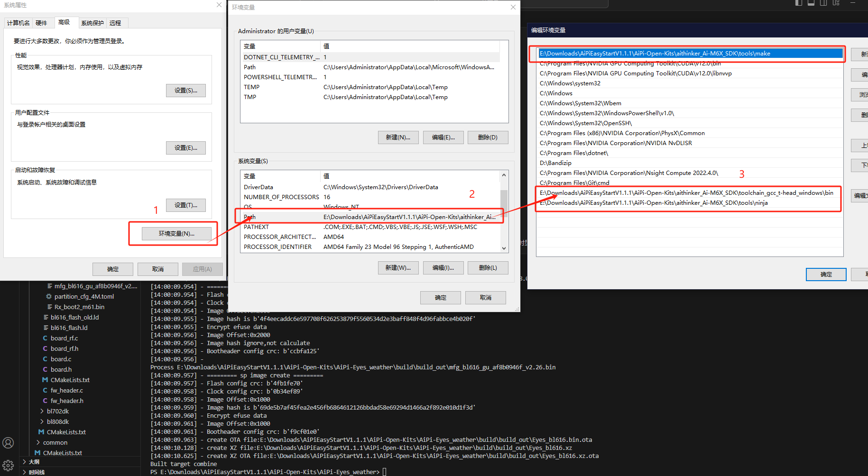The height and width of the screenshot is (476, 868).
Task: Open the 系统保护 tab
Action: pyautogui.click(x=92, y=23)
